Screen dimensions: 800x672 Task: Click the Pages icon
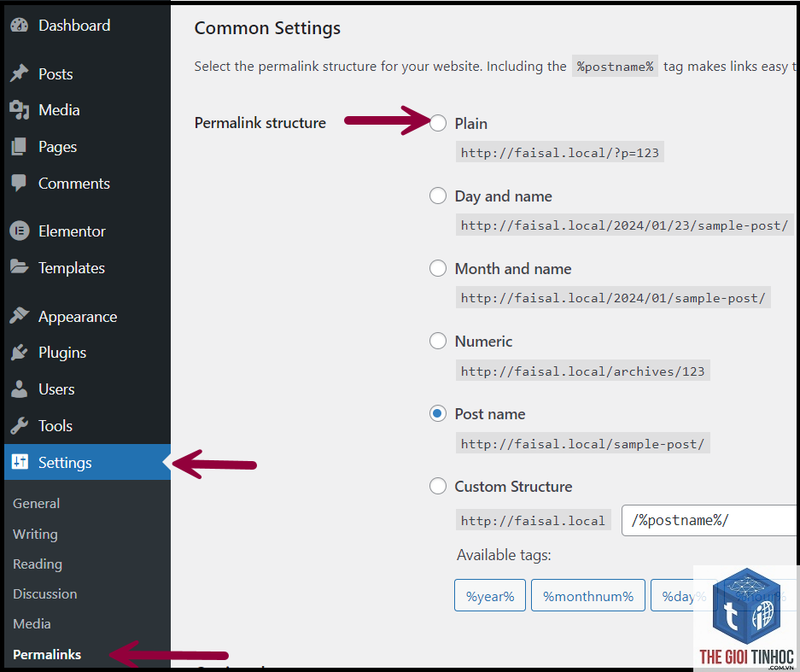click(20, 147)
